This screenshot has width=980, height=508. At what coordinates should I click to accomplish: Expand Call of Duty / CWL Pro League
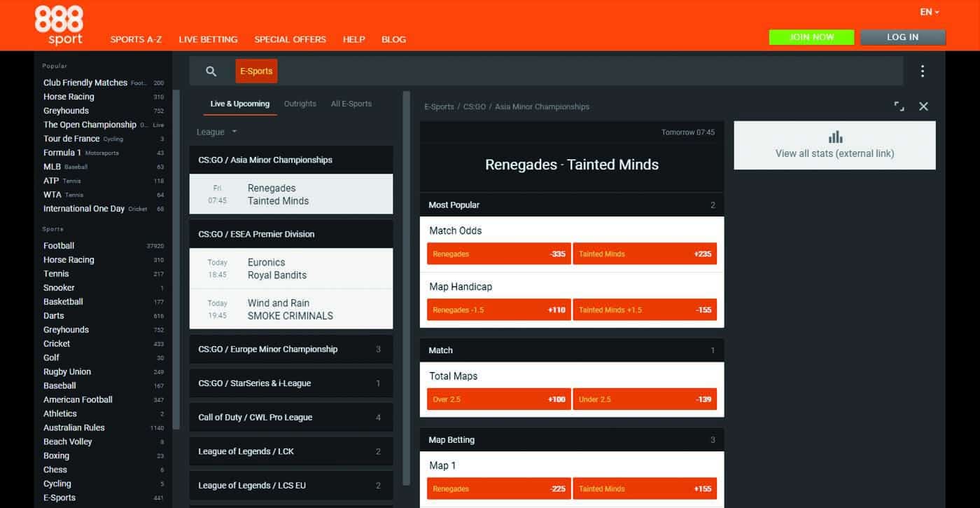tap(291, 417)
